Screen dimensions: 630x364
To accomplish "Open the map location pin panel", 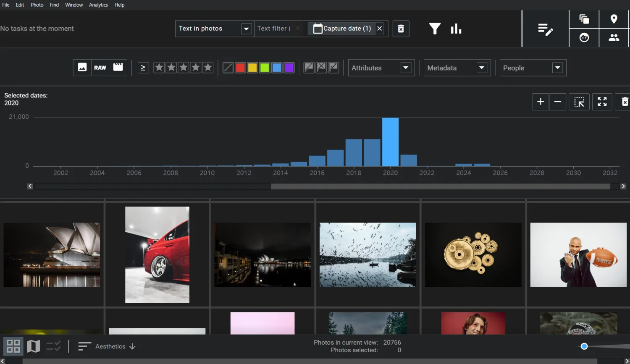I will coord(614,19).
